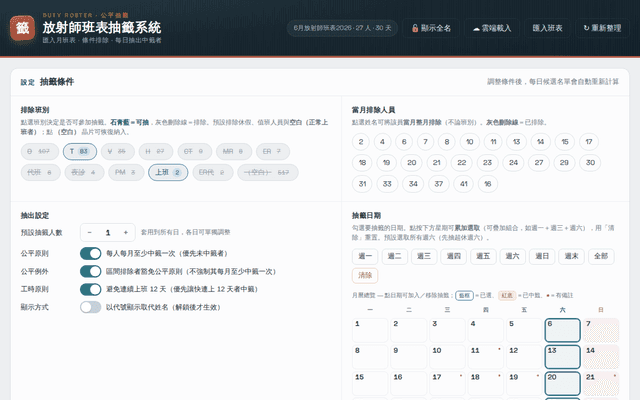Add calendar day 16 to draw
This screenshot has width=640, height=400.
[x=409, y=384]
